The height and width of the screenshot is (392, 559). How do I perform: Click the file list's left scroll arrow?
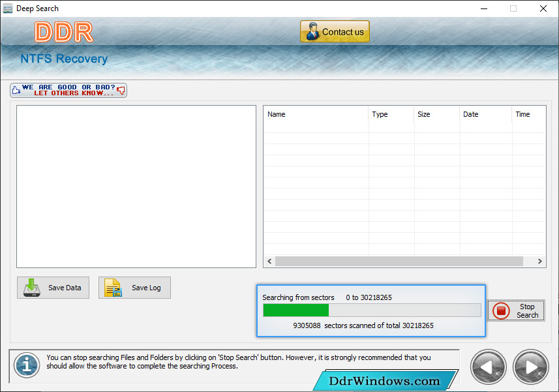(269, 261)
